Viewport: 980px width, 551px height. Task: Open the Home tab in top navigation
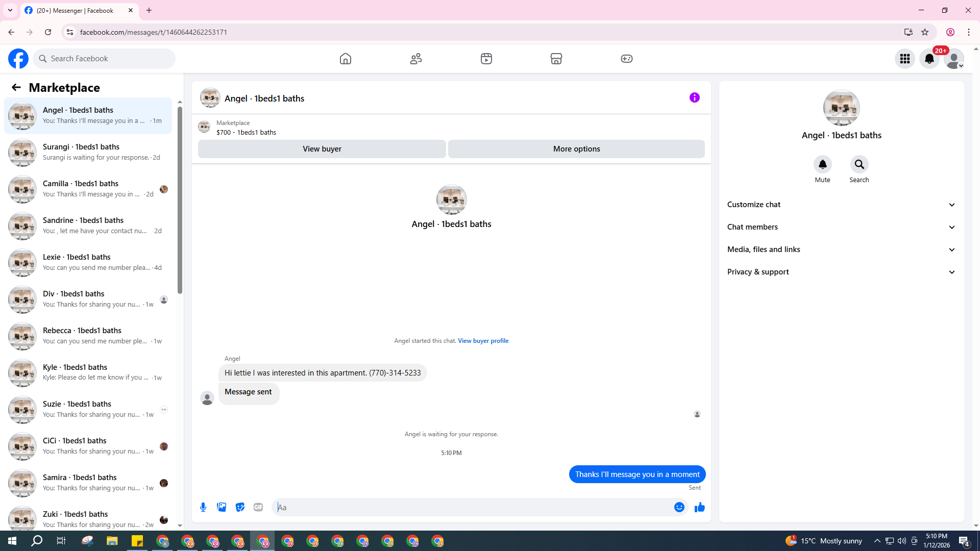pyautogui.click(x=346, y=59)
